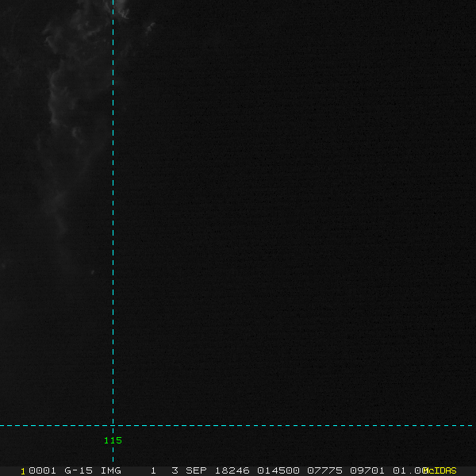Click the 014500 time value
Viewport: 476px width, 476px height.
click(278, 470)
